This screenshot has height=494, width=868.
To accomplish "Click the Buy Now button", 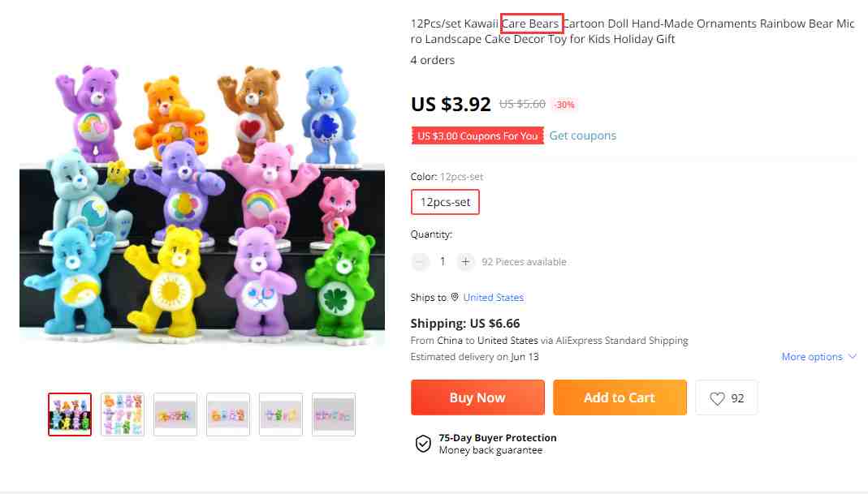I will click(477, 397).
